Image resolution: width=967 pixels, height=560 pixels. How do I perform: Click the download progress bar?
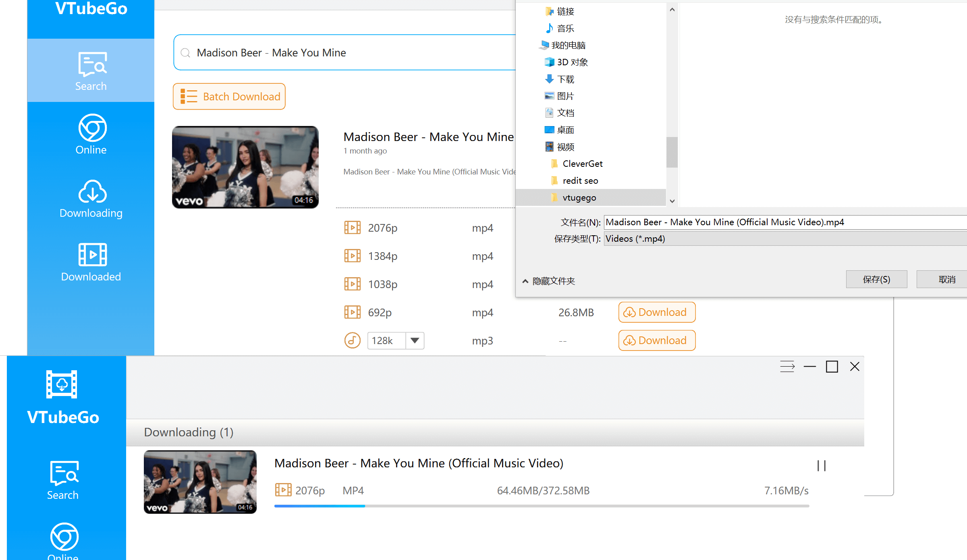tap(542, 506)
